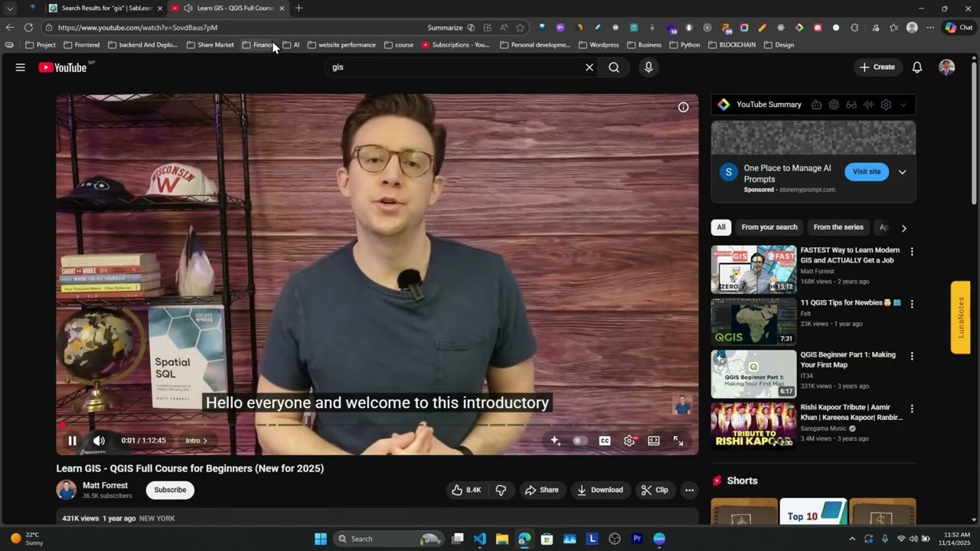Image resolution: width=980 pixels, height=551 pixels.
Task: Mute the video volume speaker icon
Action: click(x=99, y=441)
